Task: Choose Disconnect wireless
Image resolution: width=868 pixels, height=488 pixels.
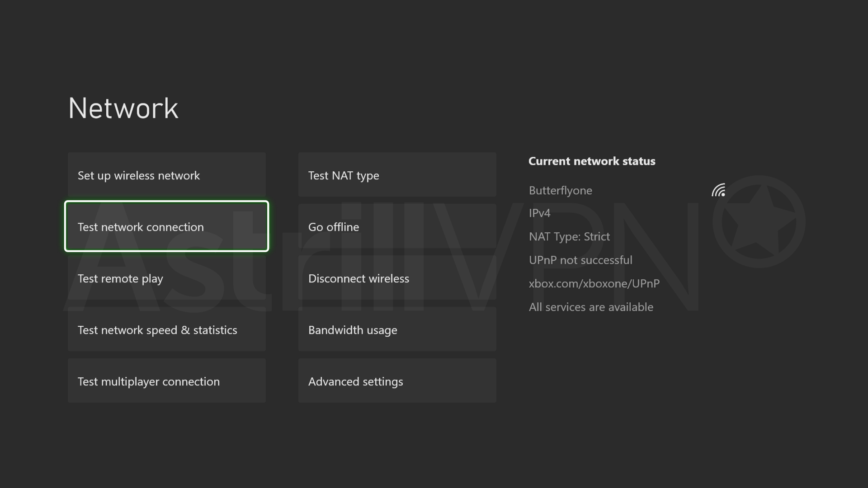Action: point(397,278)
